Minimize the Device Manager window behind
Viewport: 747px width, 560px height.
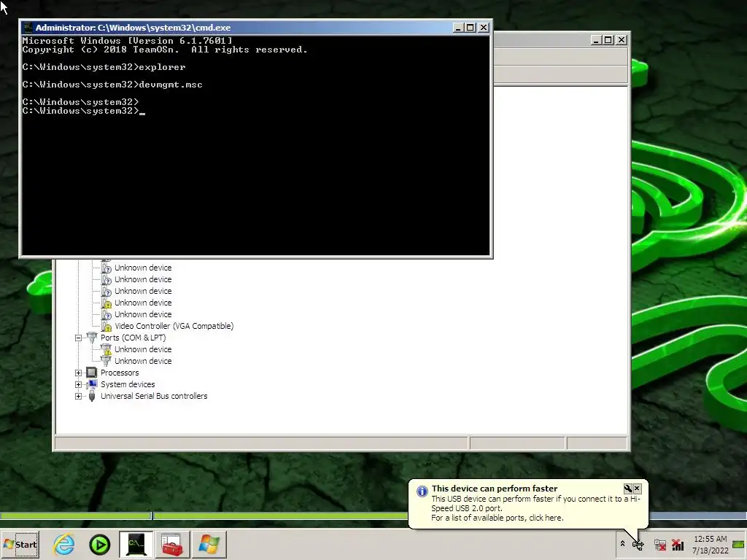596,40
